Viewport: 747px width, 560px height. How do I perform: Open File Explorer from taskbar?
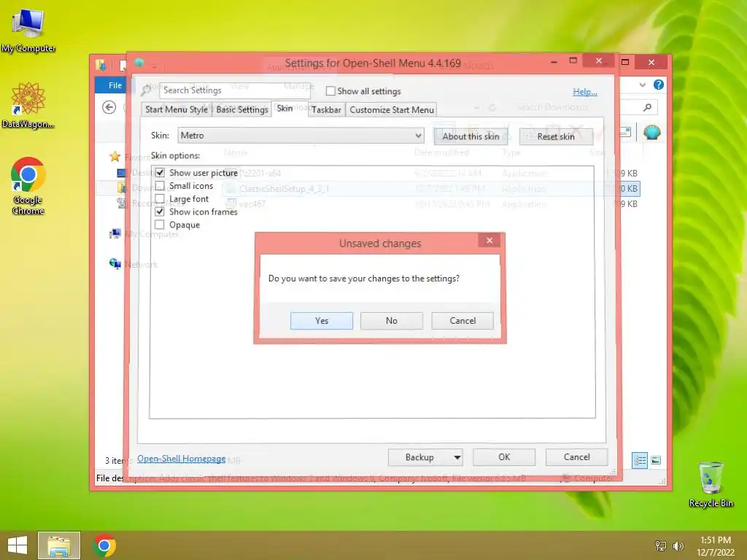pos(59,545)
